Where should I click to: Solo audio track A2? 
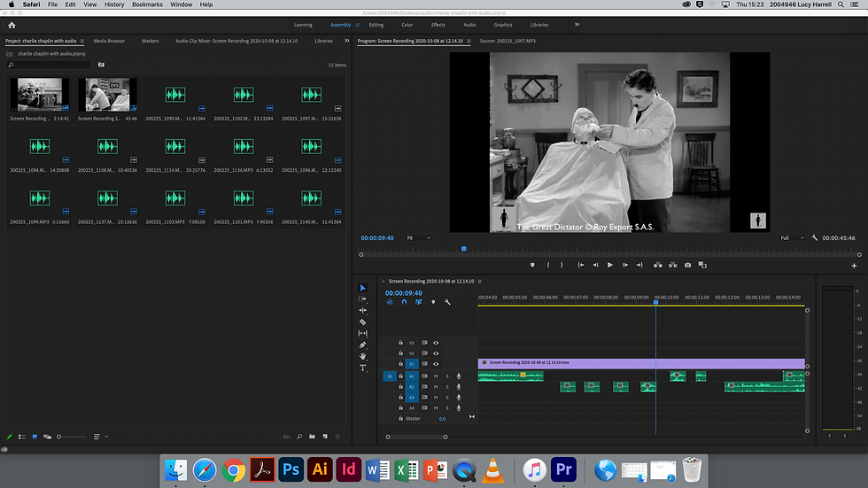[x=447, y=387]
